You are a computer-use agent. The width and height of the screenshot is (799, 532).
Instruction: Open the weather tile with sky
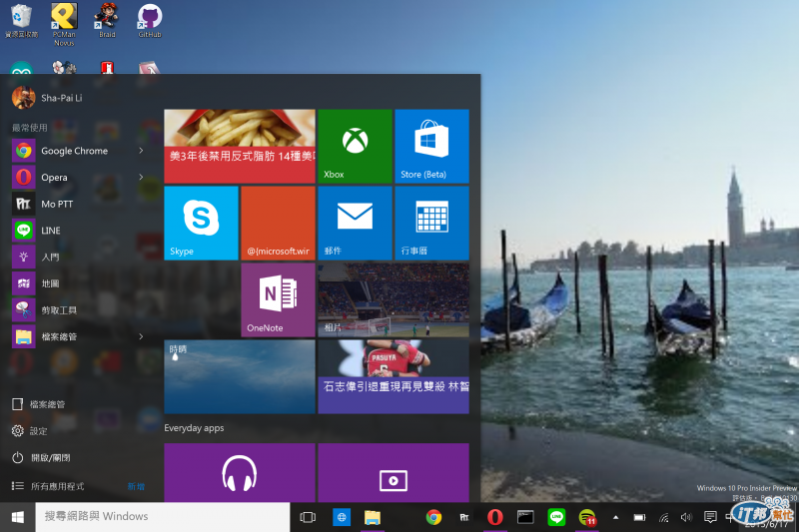point(240,376)
